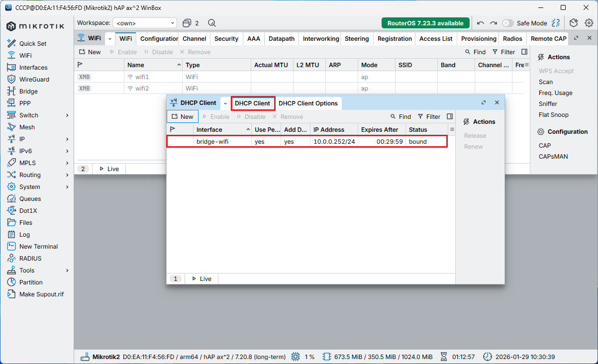Open column chooser in DHCP Client table
598x364 pixels.
452,130
